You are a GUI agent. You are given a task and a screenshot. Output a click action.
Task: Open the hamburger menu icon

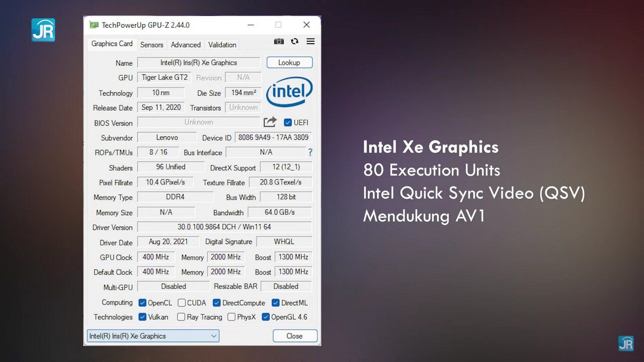coord(310,41)
